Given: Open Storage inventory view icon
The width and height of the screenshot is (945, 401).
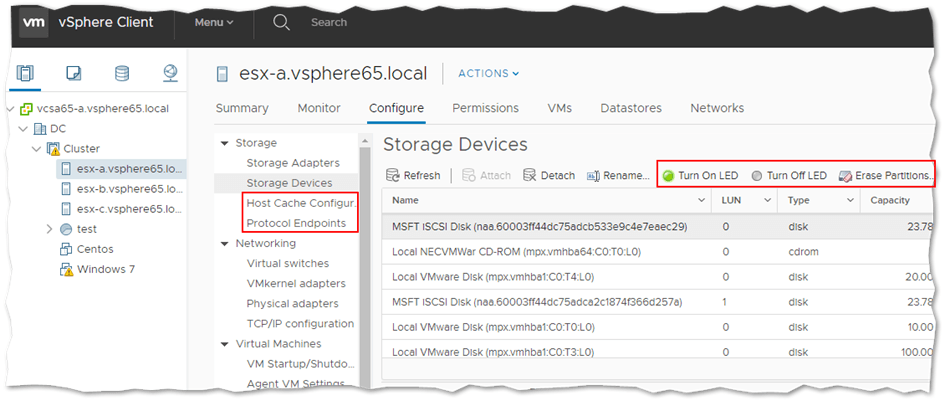Looking at the screenshot, I should (x=122, y=74).
